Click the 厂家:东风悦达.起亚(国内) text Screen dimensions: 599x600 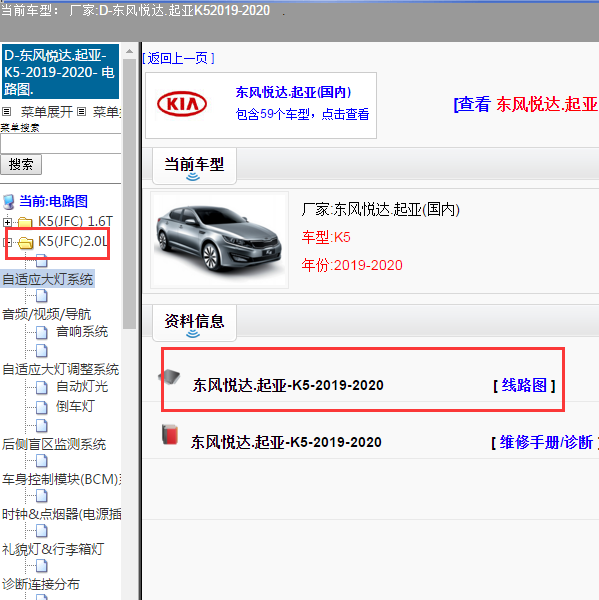380,210
